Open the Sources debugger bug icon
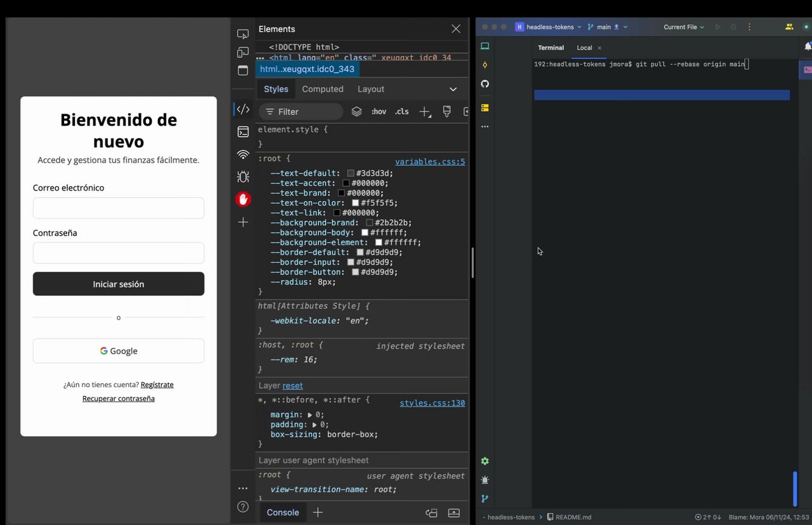 pyautogui.click(x=242, y=177)
